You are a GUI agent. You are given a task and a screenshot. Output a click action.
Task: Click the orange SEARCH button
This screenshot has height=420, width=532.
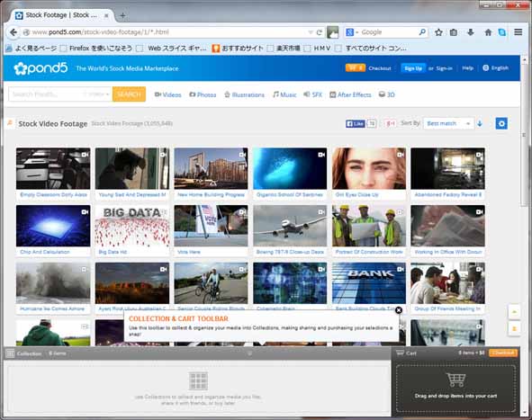(129, 94)
